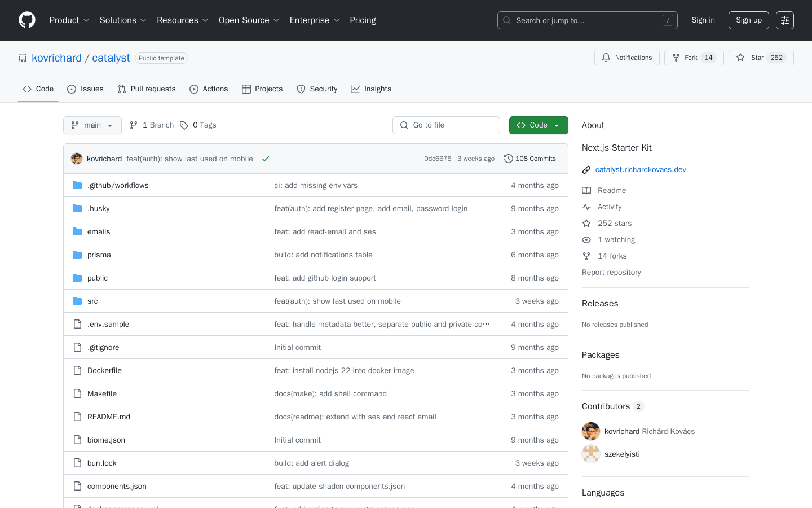Click the Sign in link
Screen dimensions: 812x508
tap(703, 20)
